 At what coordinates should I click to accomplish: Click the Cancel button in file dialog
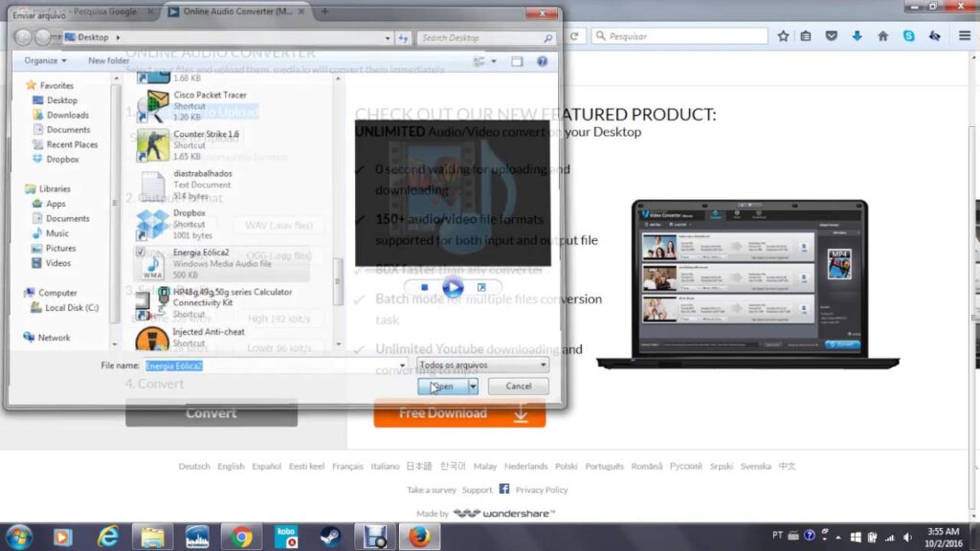(518, 386)
